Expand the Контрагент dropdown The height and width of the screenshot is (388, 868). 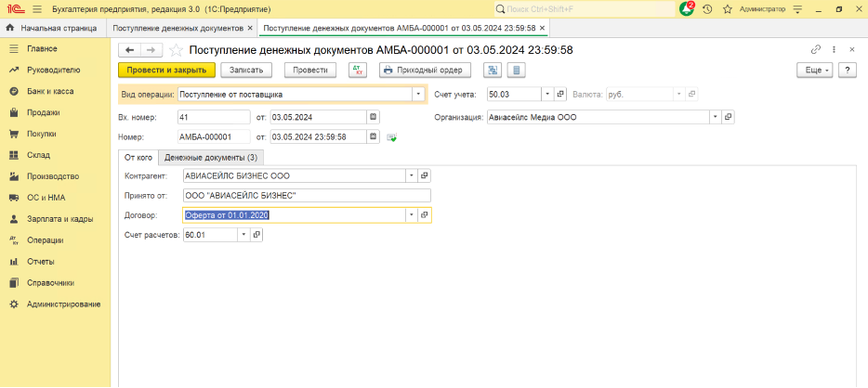412,175
